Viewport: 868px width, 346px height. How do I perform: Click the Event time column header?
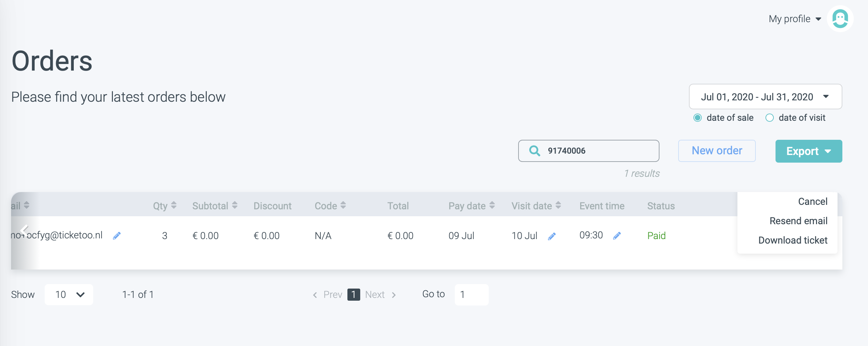[x=602, y=206]
